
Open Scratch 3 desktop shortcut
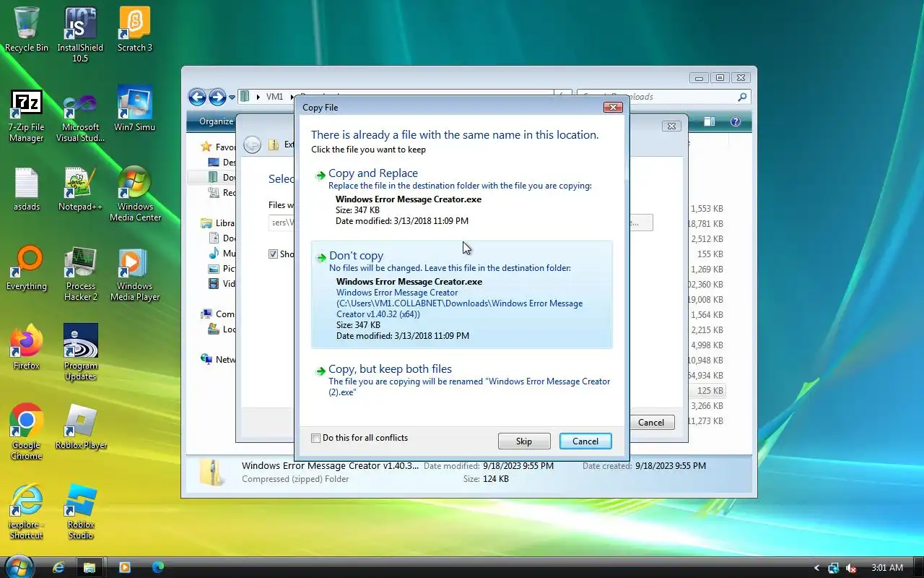coord(135,30)
